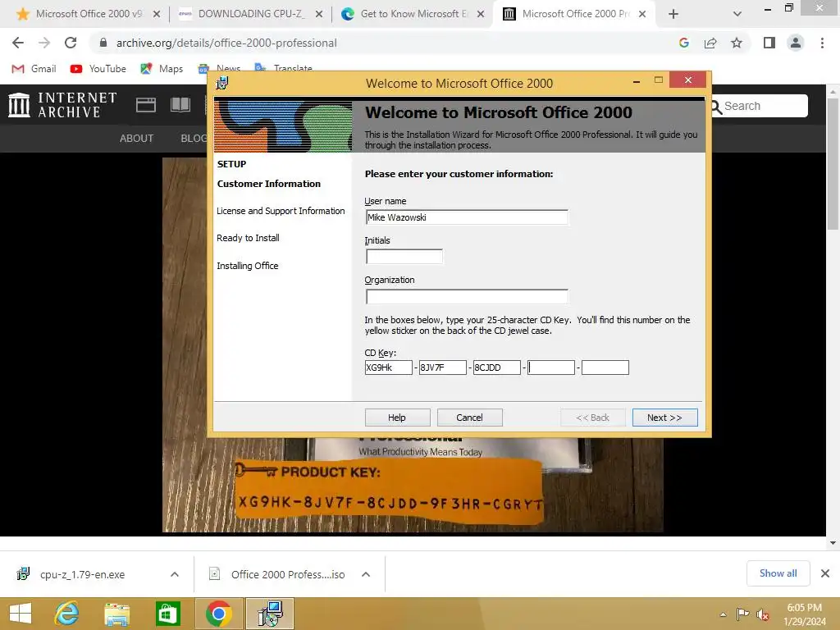Viewport: 840px width, 630px height.
Task: Click the Internet Archive Search box
Action: (759, 106)
